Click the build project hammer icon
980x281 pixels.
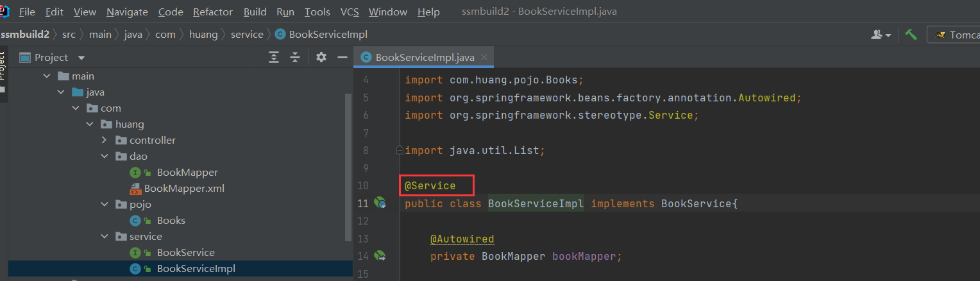(x=911, y=35)
